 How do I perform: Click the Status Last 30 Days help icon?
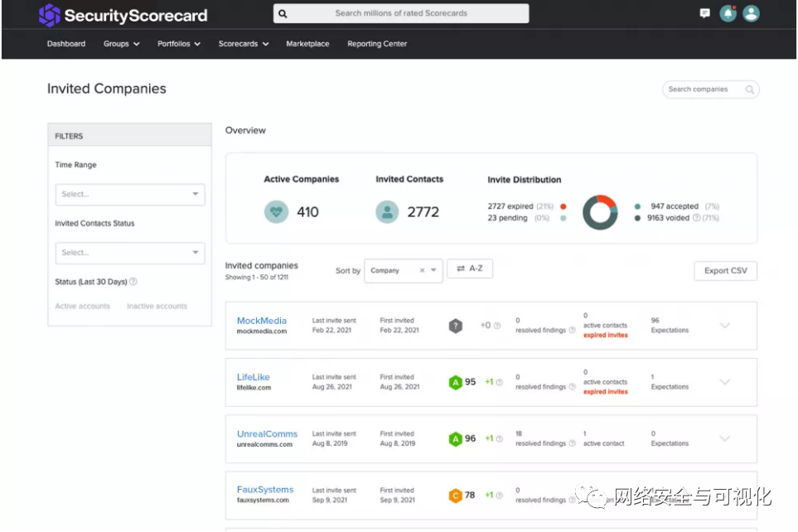[x=133, y=282]
